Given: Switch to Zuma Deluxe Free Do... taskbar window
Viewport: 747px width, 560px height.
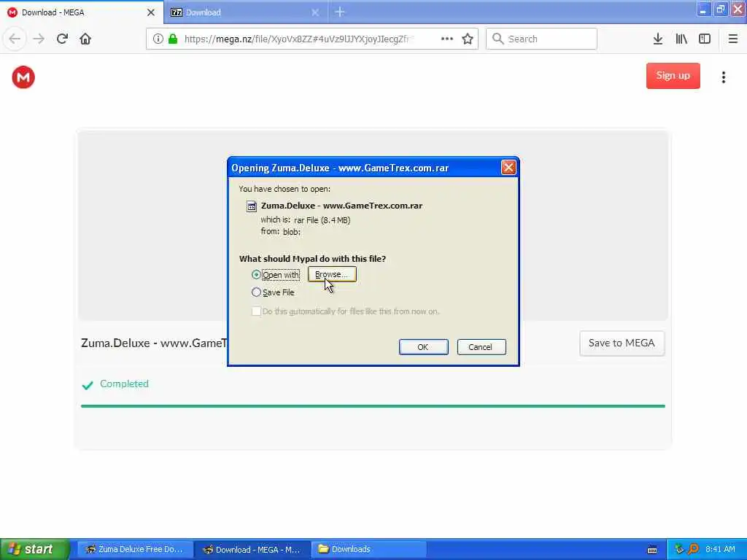Looking at the screenshot, I should 135,550.
